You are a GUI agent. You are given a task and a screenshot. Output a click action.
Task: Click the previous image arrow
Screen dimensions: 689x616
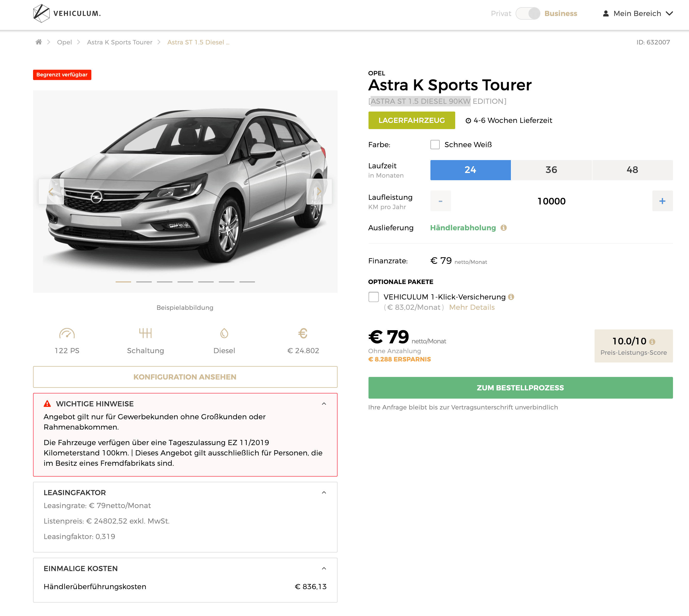(51, 192)
